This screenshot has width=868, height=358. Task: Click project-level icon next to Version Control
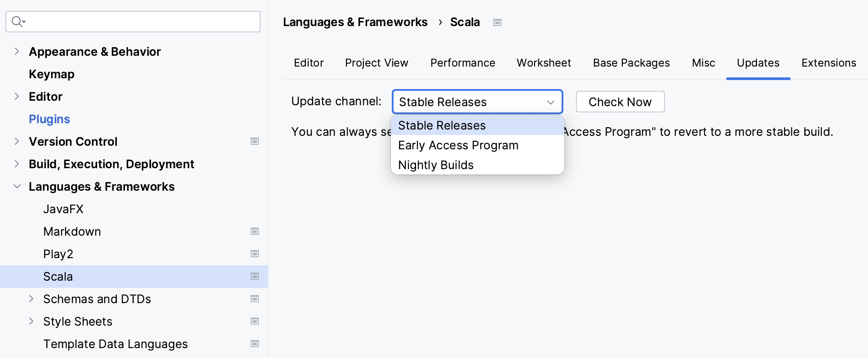255,142
